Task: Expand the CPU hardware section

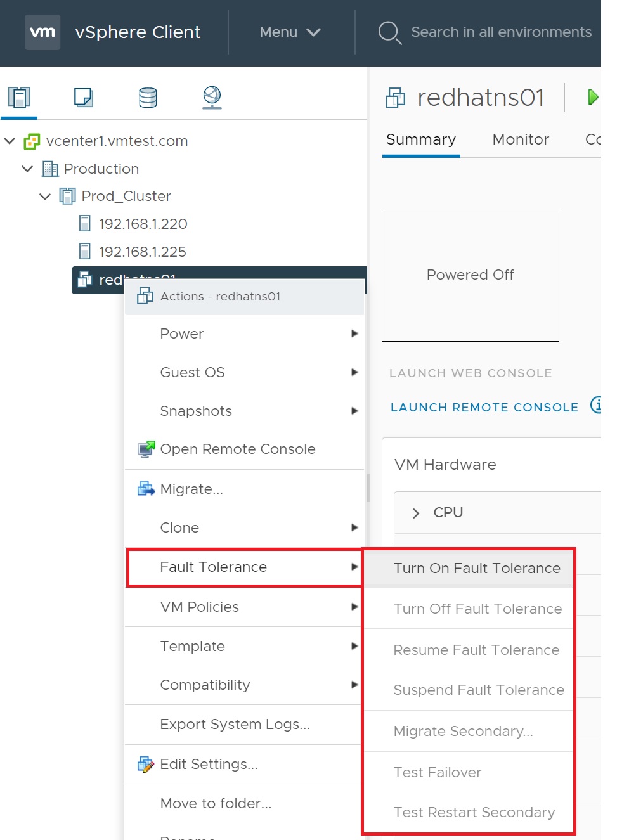Action: click(x=416, y=513)
